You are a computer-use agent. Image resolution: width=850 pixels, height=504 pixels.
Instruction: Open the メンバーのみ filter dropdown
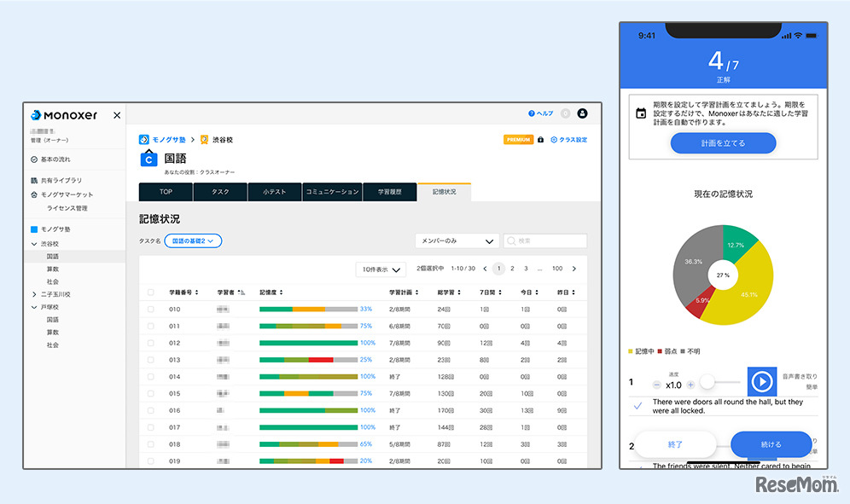coord(457,241)
